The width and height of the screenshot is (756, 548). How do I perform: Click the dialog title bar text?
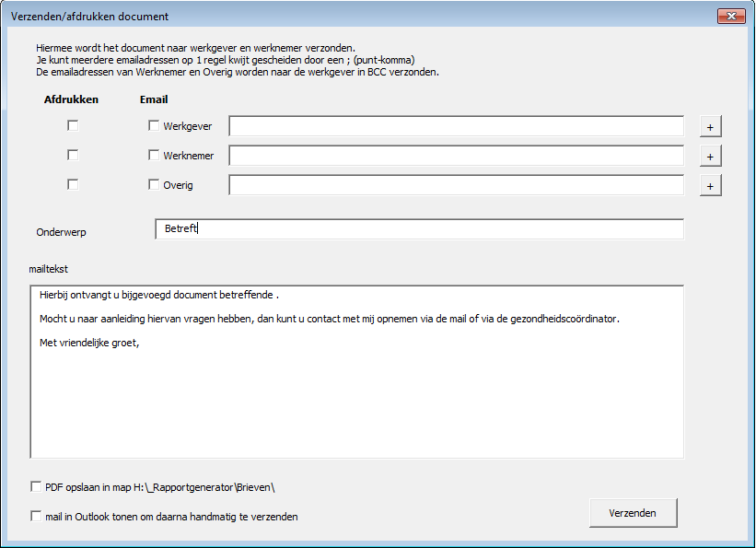[x=89, y=17]
